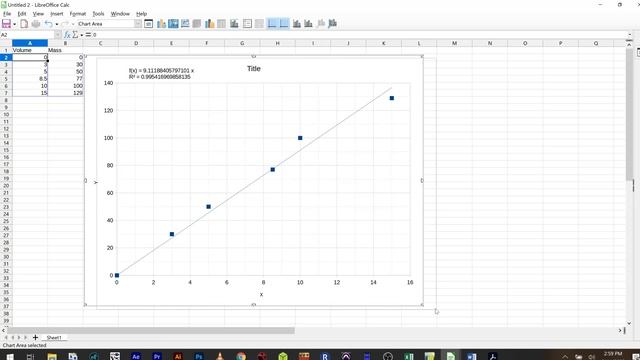Click the vertical scrollbar down arrow

point(629,323)
